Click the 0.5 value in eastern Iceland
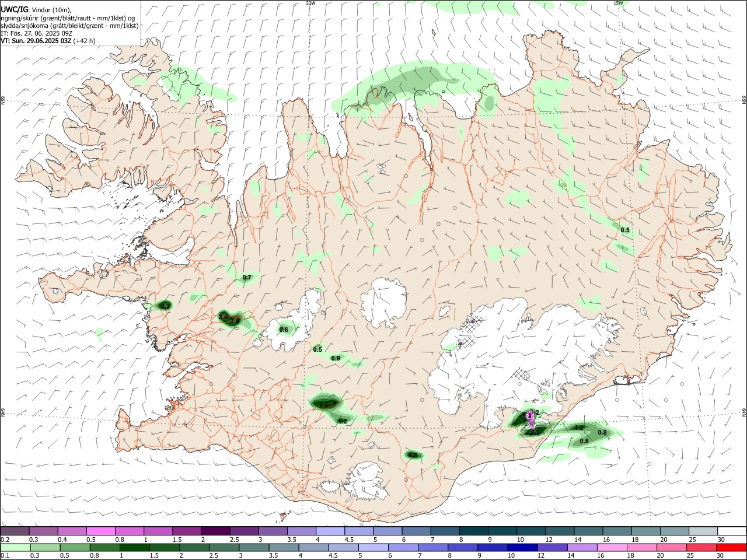This screenshot has width=747, height=560. (x=625, y=230)
